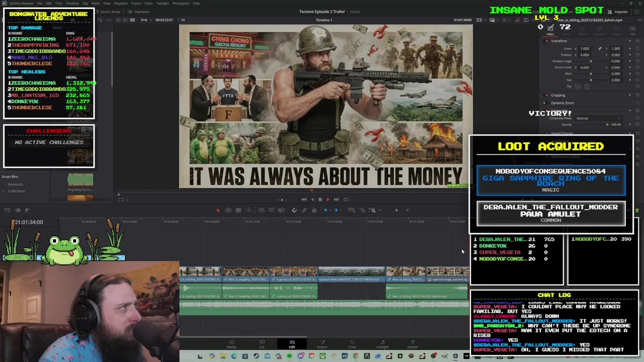
Task: Click the timeline zoom-in plus icon
Action: click(408, 210)
